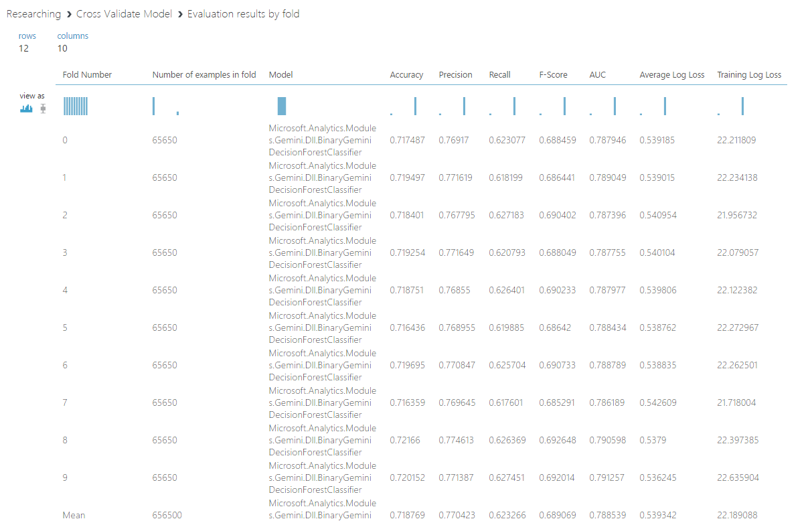
Task: Open Number of examples histogram thumbnail
Action: [165, 106]
